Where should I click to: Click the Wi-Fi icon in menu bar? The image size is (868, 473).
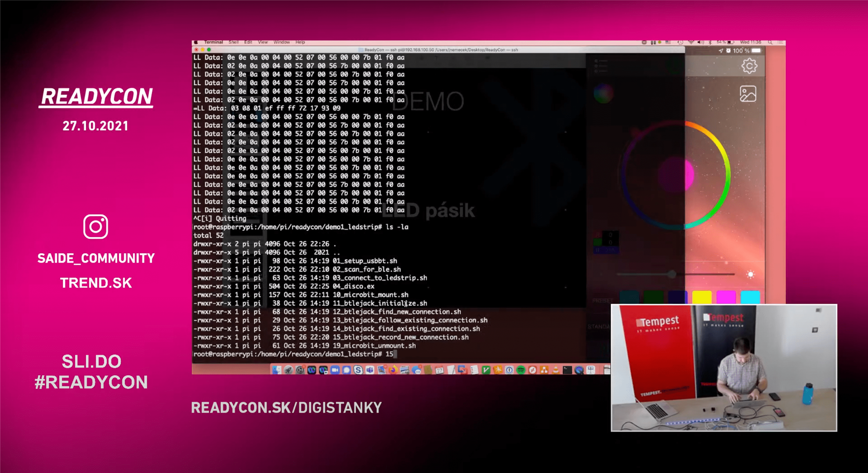pos(691,42)
